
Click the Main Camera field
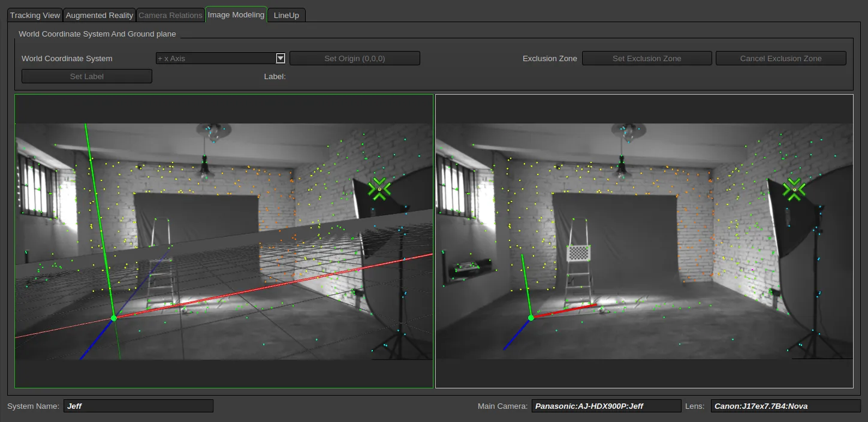pos(607,406)
